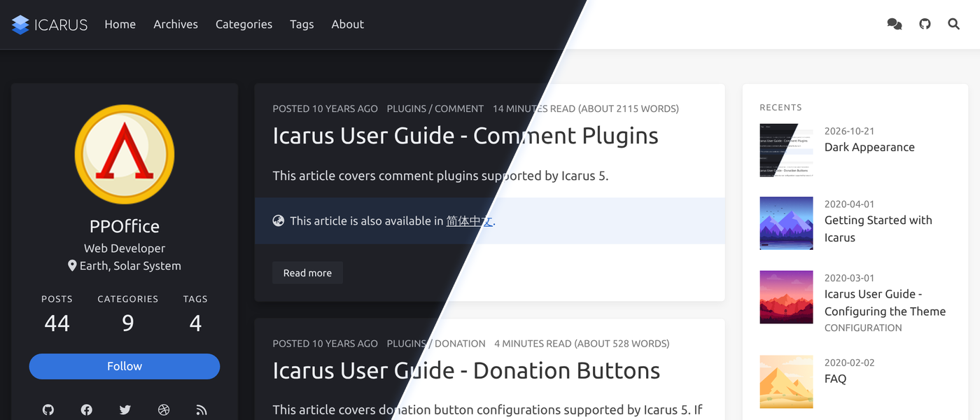Click the PLUGINS category above Comment Plugins
Image resolution: width=980 pixels, height=420 pixels.
coord(407,108)
